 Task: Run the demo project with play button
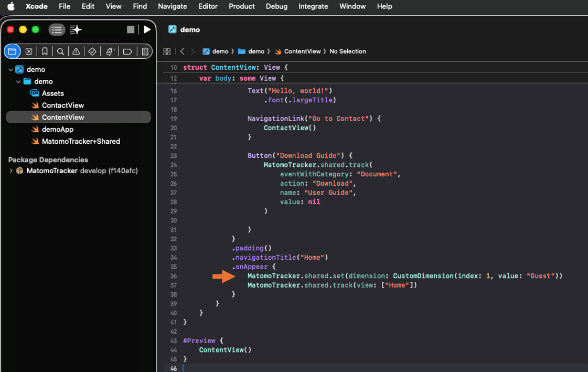(147, 29)
